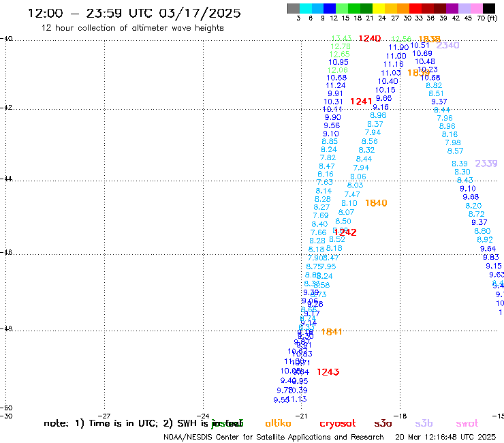Click the NOAA/NESDIS credit line
Image resolution: width=504 pixels, height=443 pixels.
point(274,438)
